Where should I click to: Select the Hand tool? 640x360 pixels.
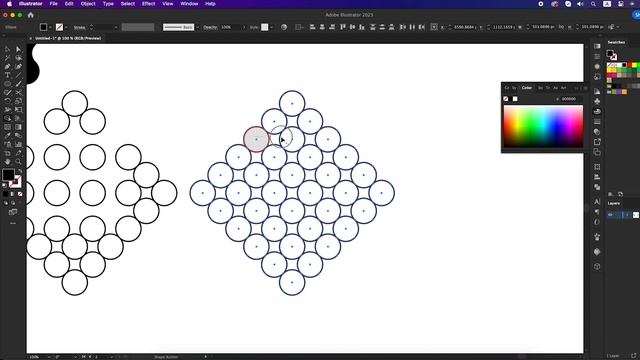(x=7, y=162)
